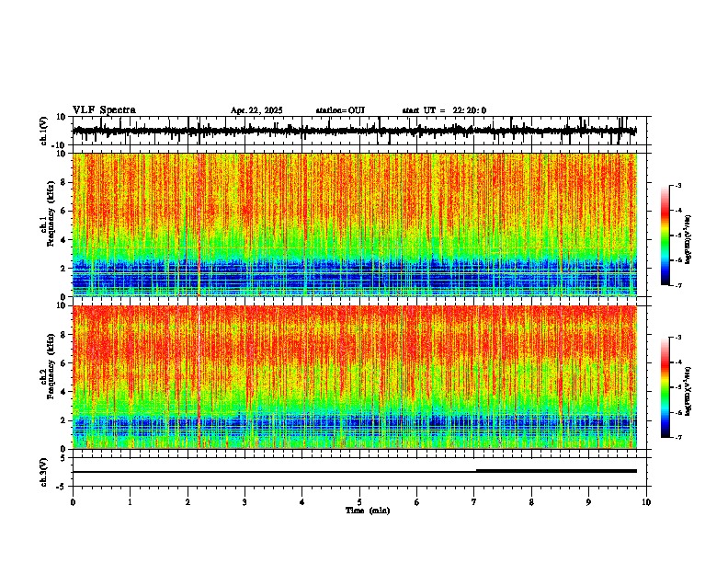Click the "ch.3(V)" axis label
The height and width of the screenshot is (563, 728).
(44, 472)
